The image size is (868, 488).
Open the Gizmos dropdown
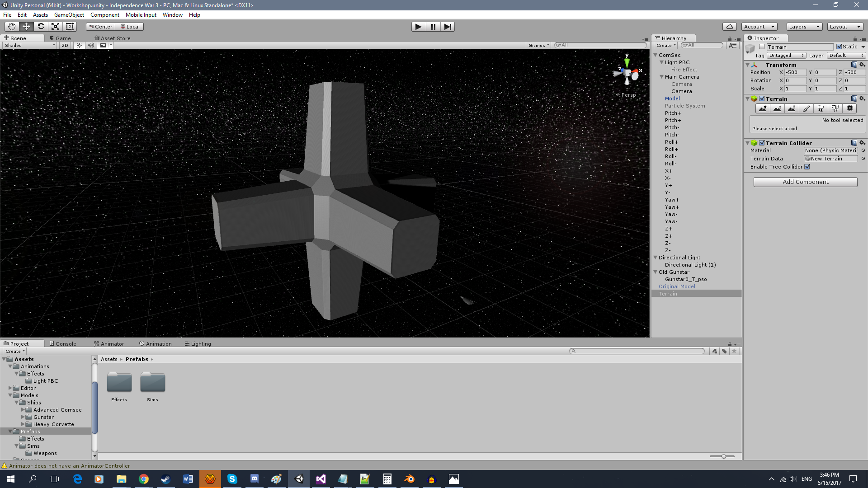(x=538, y=45)
